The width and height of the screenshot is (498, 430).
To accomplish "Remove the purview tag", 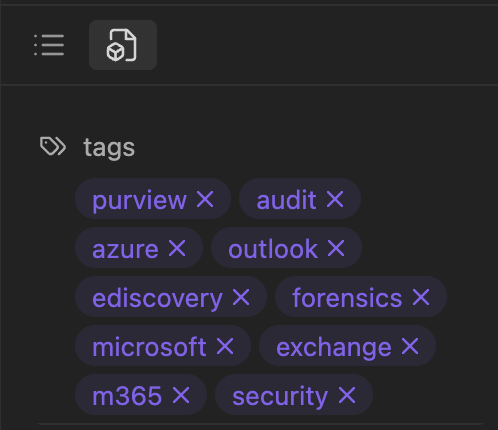I will coord(205,199).
